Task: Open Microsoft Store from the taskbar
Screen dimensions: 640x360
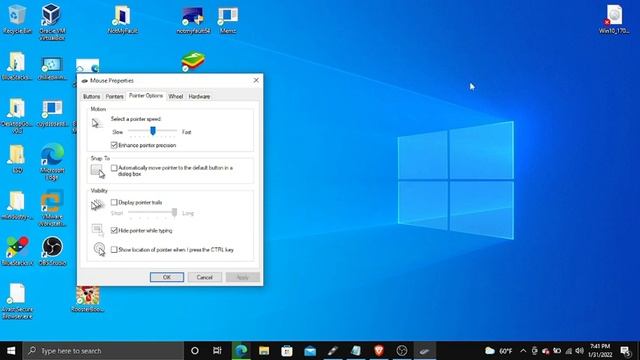Action: click(287, 351)
